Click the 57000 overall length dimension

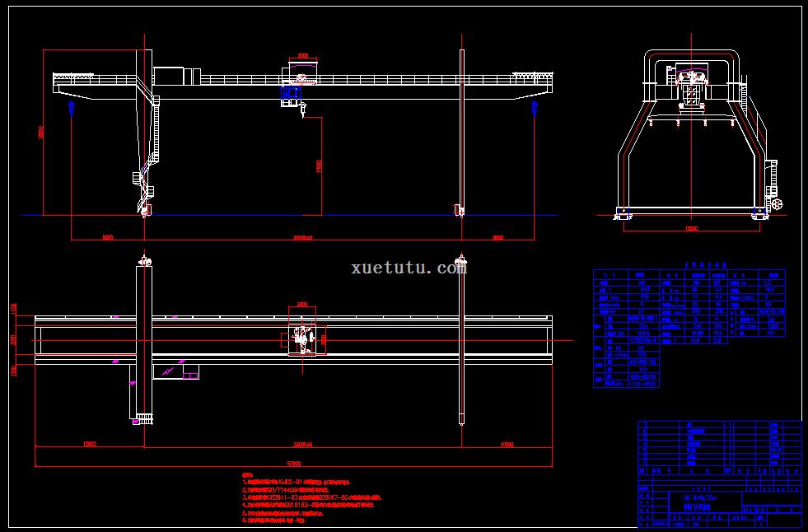tap(295, 465)
